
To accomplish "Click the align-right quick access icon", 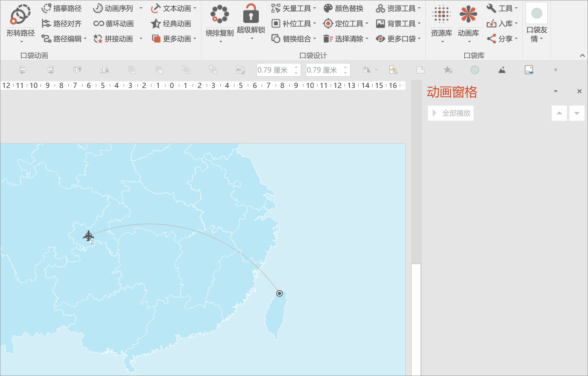I will 50,70.
